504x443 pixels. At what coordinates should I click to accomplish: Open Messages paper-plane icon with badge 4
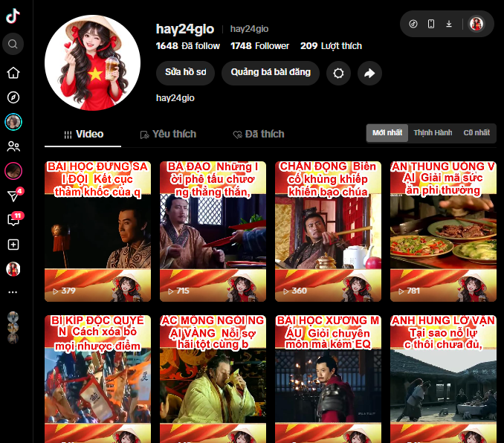click(14, 195)
